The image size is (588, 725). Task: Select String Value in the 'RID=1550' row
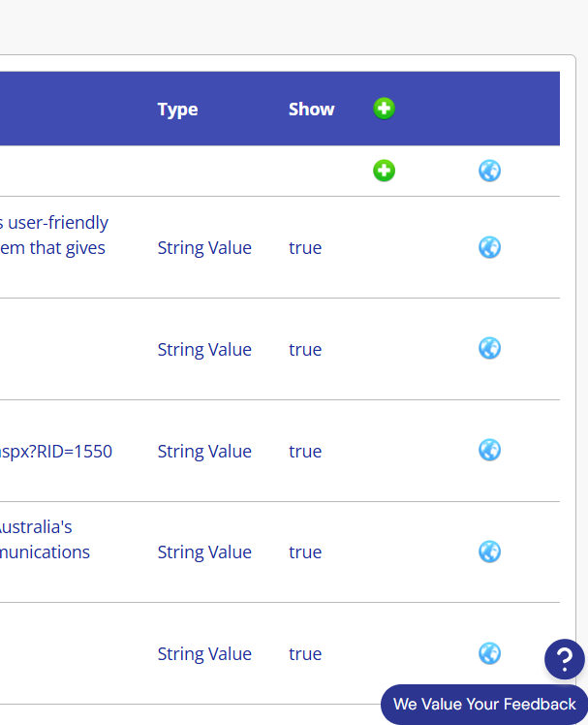[x=204, y=452]
